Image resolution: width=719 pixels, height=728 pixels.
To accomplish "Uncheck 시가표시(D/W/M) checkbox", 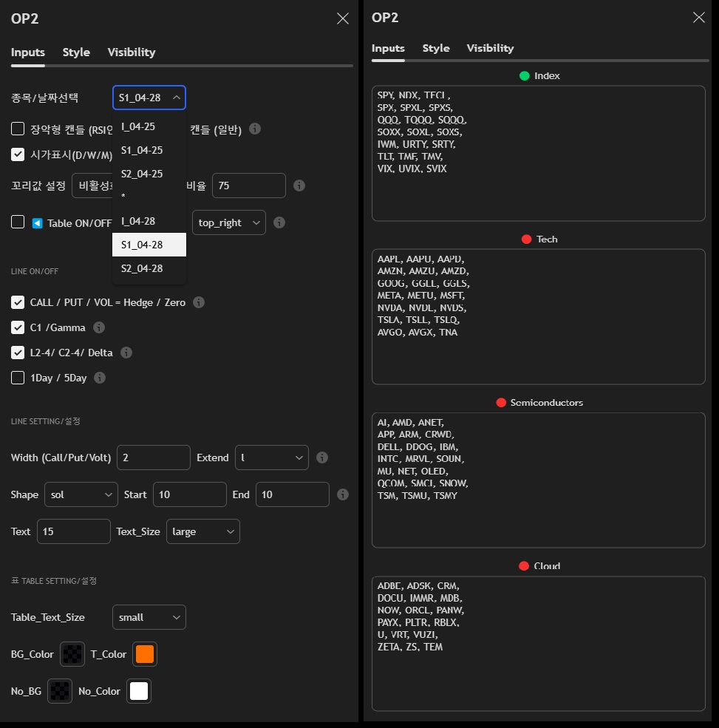I will coord(18,154).
